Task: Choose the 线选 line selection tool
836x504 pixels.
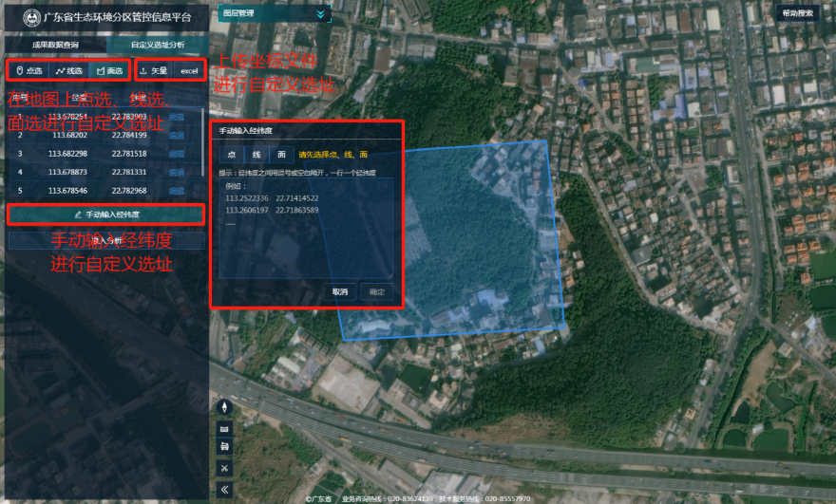Action: coord(69,70)
